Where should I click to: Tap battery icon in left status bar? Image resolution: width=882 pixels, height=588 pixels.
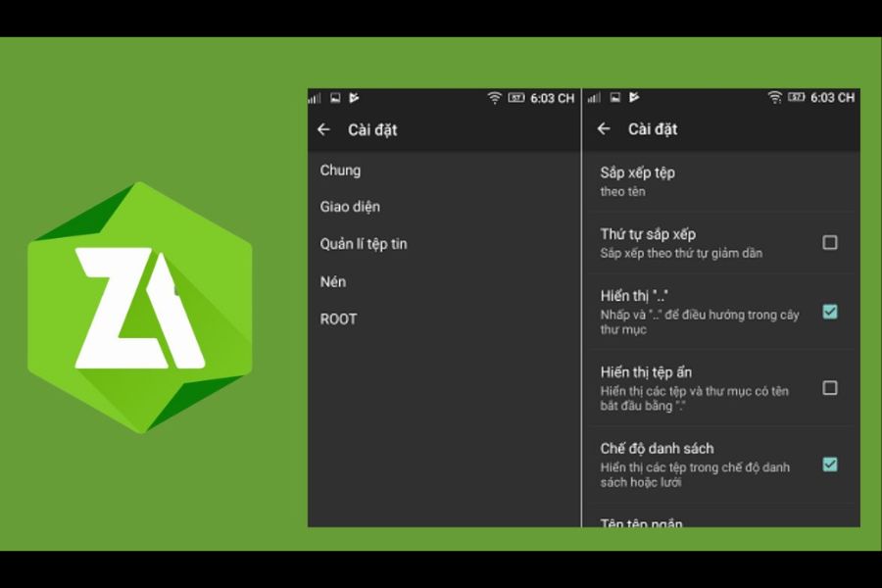tap(515, 98)
